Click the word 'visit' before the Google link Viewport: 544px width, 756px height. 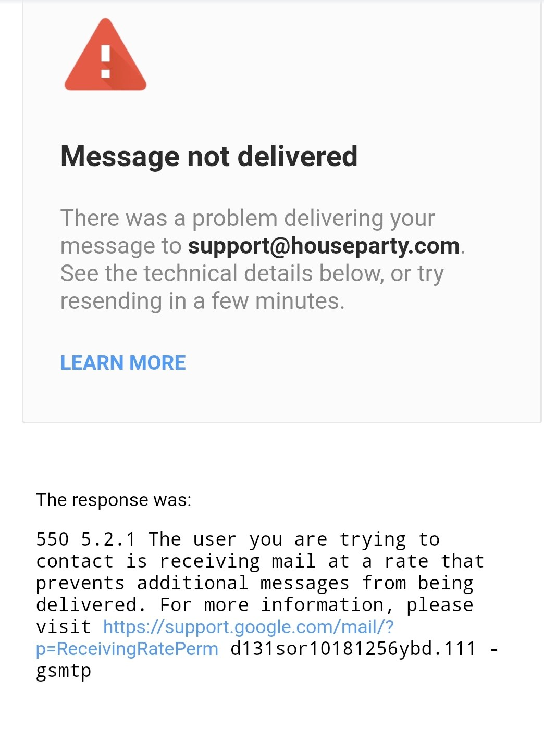[x=64, y=626]
